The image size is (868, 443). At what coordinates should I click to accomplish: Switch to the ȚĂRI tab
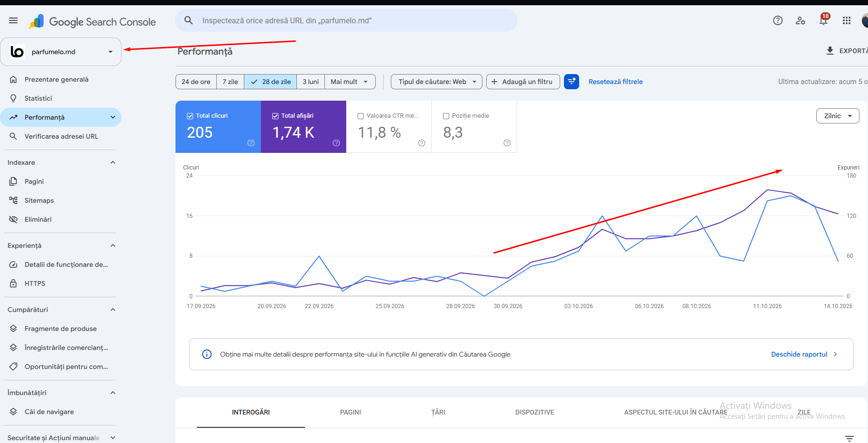438,412
